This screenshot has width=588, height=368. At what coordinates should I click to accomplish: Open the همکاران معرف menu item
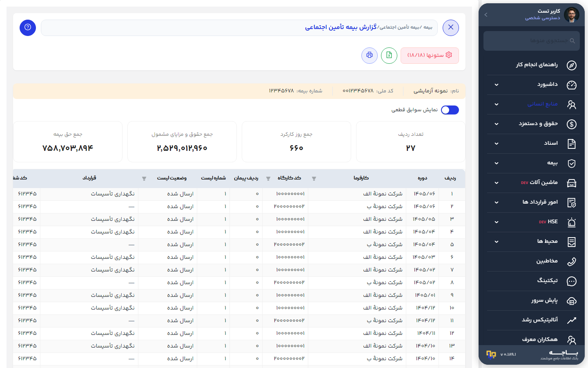pos(533,339)
